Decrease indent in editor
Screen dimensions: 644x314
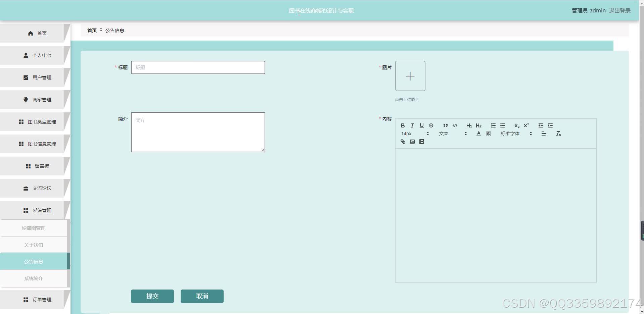541,125
